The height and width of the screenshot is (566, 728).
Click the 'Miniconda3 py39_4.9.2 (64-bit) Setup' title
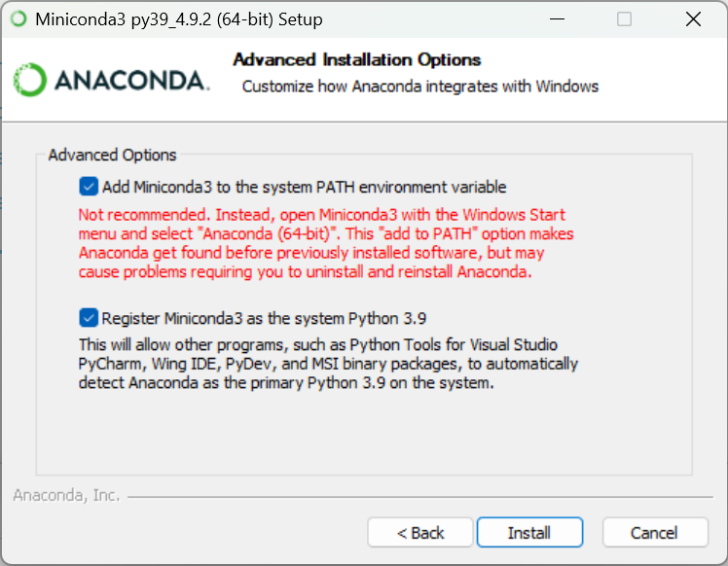pyautogui.click(x=179, y=19)
